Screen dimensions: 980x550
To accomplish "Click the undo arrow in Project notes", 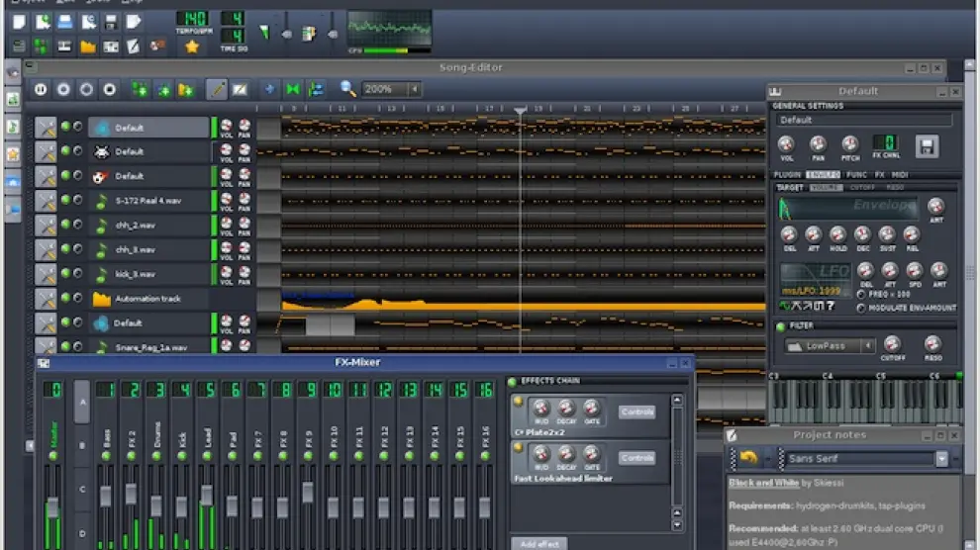I will pyautogui.click(x=748, y=459).
